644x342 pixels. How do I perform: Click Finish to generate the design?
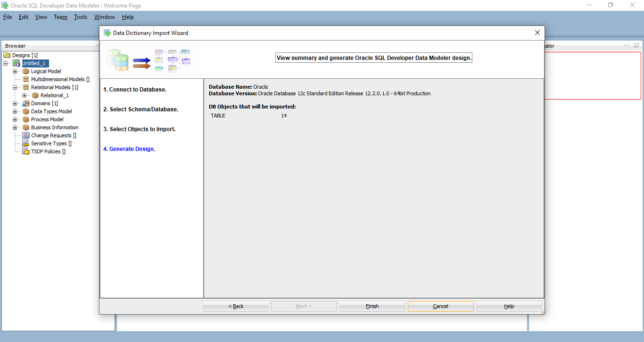pyautogui.click(x=372, y=306)
